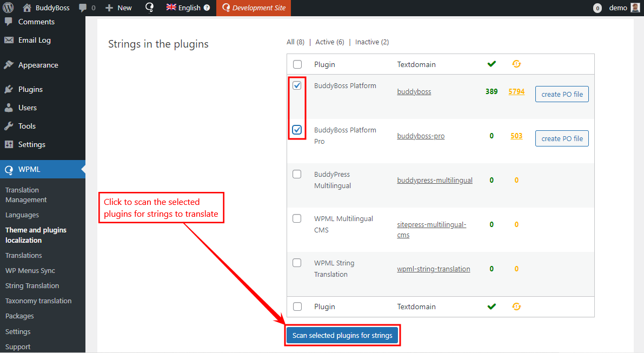Open the buddyboss textdomain link
644x353 pixels.
(414, 91)
